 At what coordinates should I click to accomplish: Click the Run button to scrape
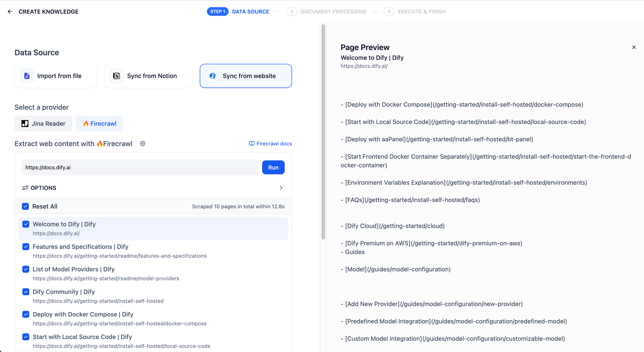pos(273,167)
